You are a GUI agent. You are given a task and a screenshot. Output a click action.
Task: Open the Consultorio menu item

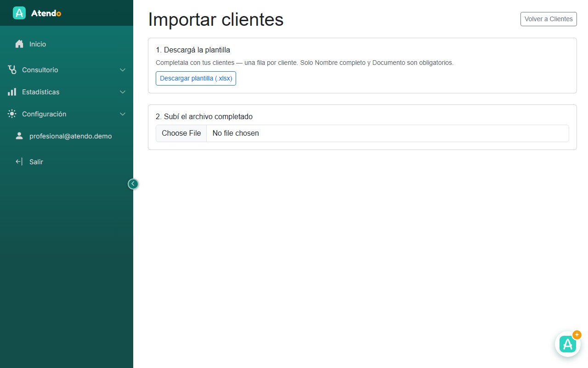67,70
